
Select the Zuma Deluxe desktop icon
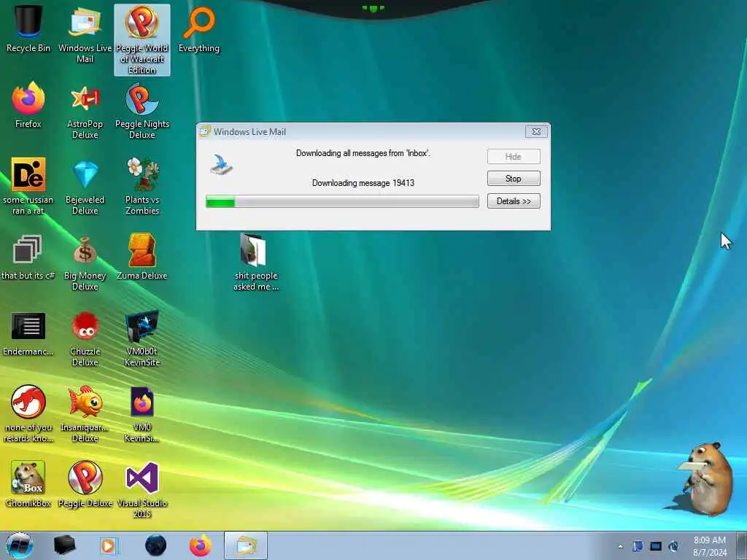142,257
